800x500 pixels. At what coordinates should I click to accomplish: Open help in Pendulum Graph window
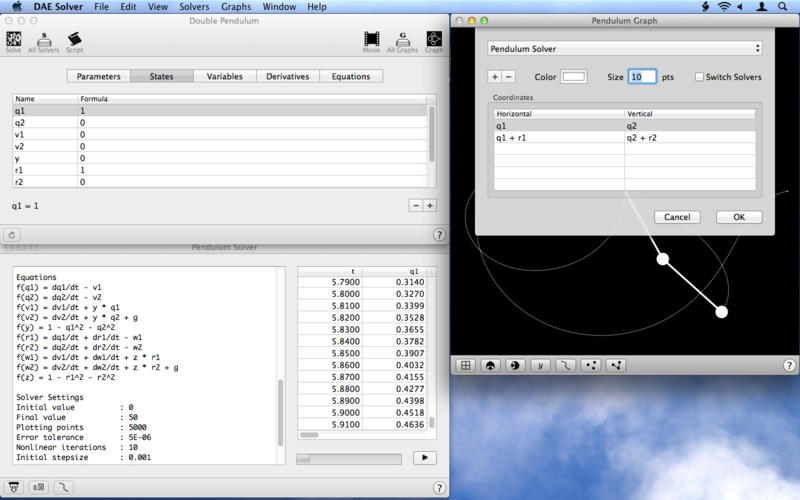(789, 365)
